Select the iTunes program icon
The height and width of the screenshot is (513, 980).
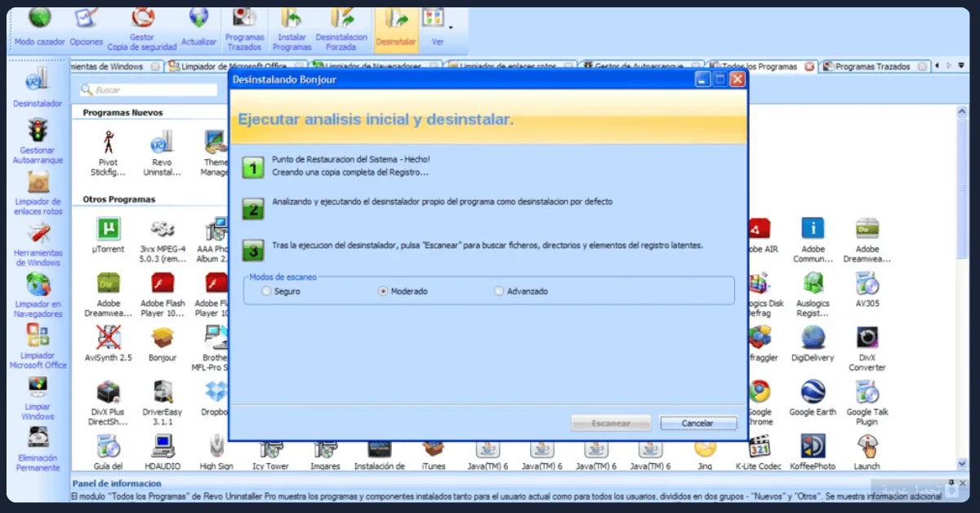(434, 456)
